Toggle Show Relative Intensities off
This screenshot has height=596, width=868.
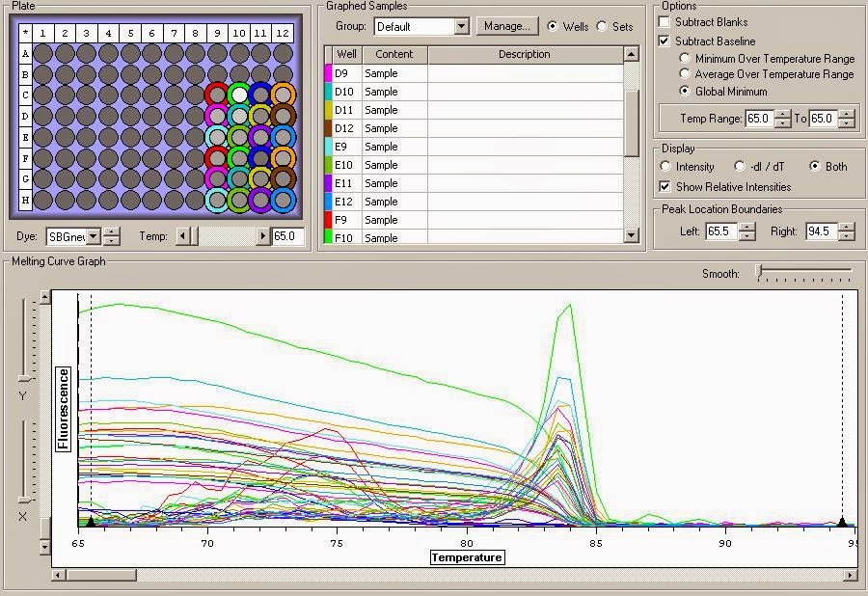(665, 187)
